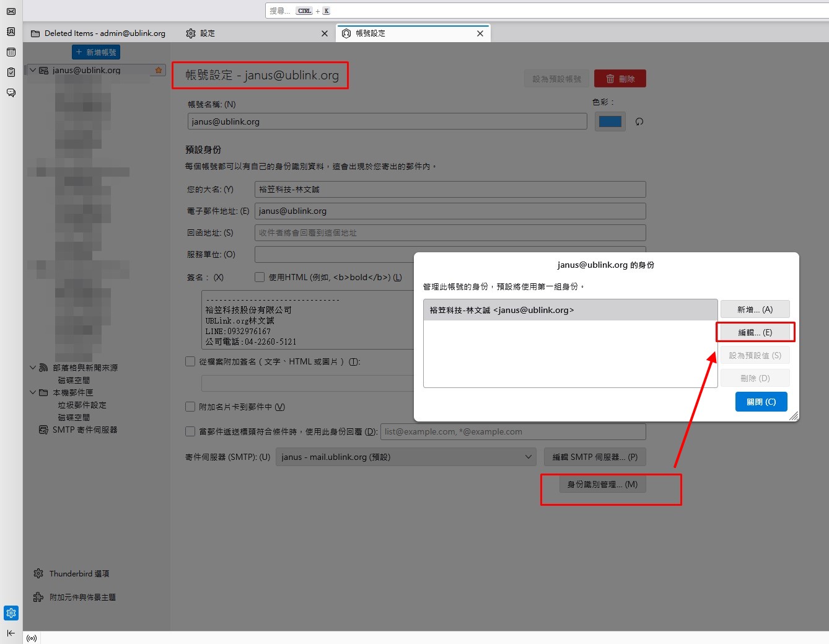
Task: Click the 編輯 button in identity dialog
Action: tap(755, 332)
